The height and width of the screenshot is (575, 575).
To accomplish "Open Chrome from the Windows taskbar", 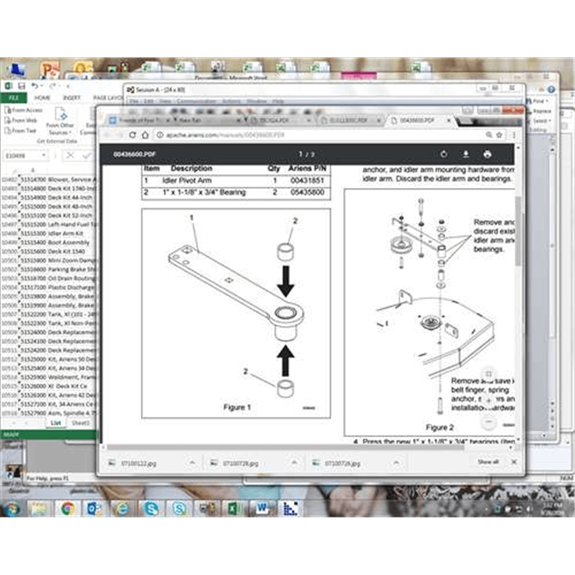I will [68, 508].
